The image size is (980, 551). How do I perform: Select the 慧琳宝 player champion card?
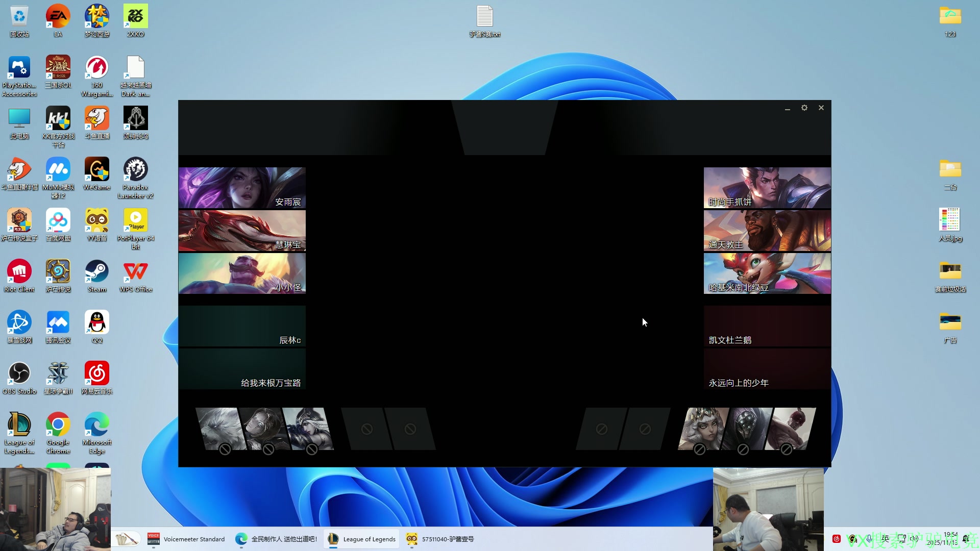[242, 231]
